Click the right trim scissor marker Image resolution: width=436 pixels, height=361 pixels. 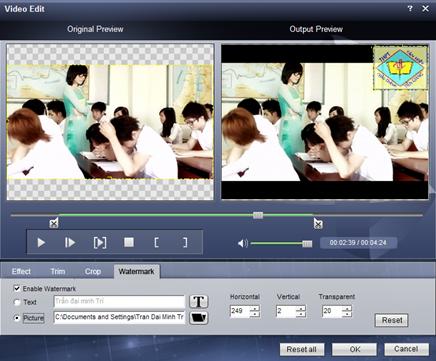click(318, 223)
